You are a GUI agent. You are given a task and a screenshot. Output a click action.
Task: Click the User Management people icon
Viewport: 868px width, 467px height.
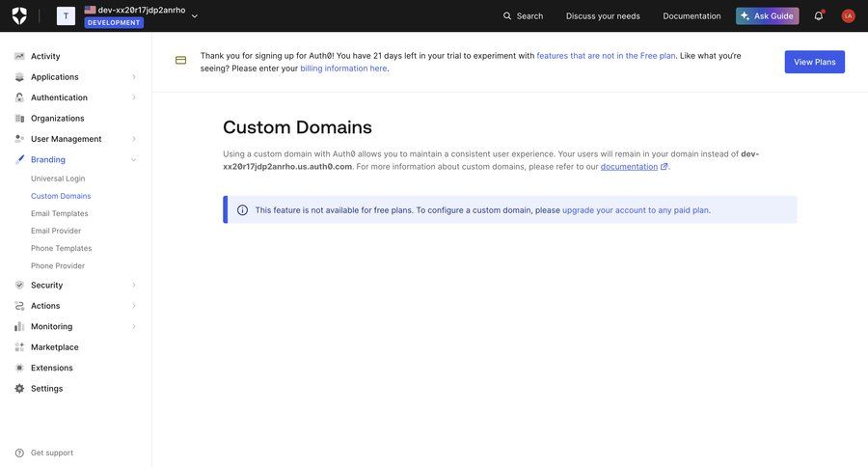click(x=19, y=139)
